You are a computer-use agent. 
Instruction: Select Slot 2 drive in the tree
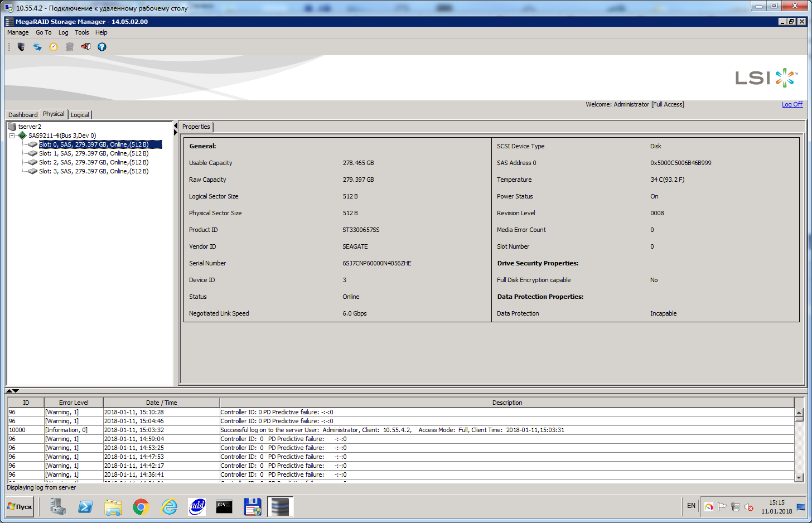[x=93, y=162]
